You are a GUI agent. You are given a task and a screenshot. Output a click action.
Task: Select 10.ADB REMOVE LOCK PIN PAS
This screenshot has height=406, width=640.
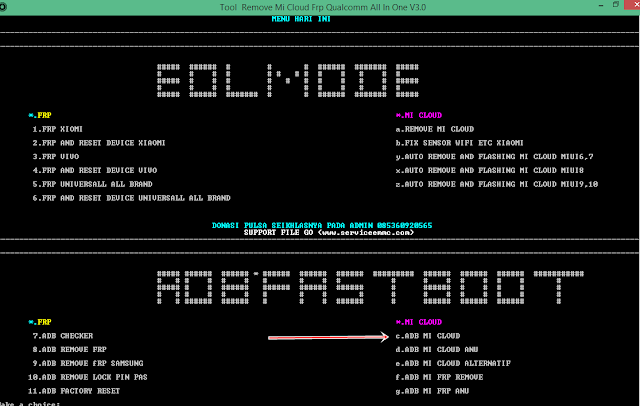click(88, 377)
